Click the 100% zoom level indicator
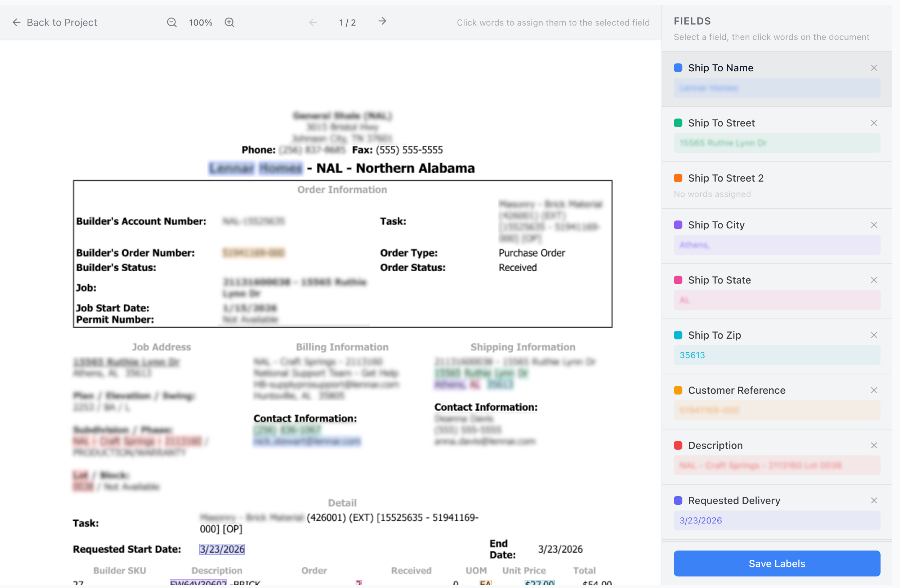900x588 pixels. 201,23
